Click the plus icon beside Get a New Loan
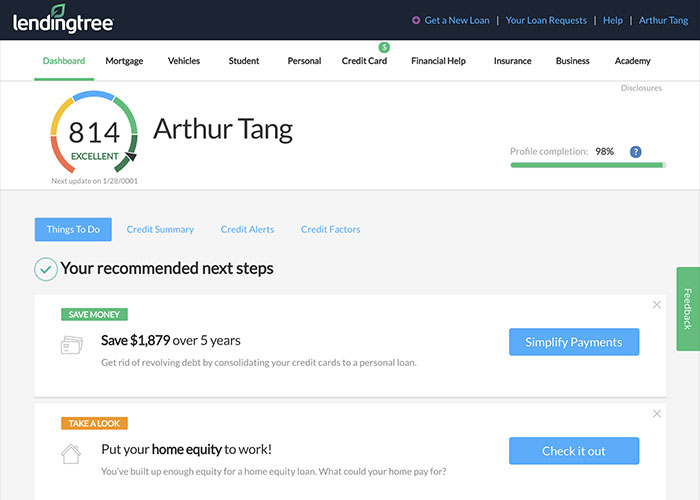The width and height of the screenshot is (700, 500). pos(416,20)
